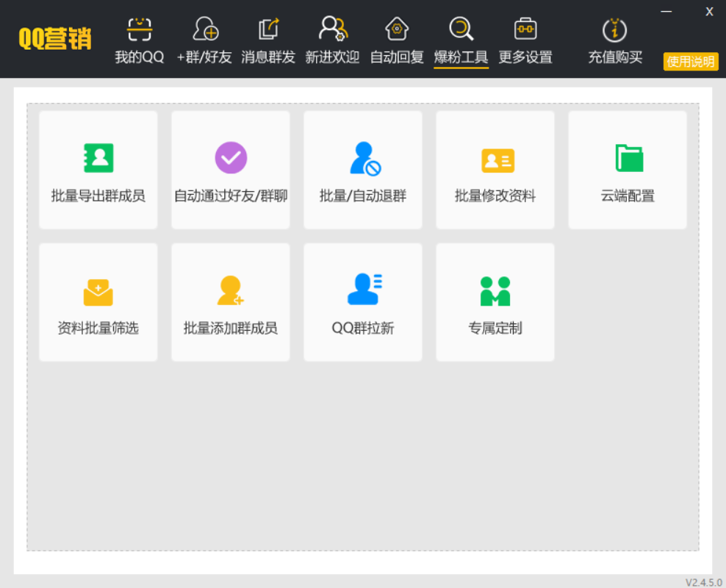The width and height of the screenshot is (726, 588).
Task: Select the 爆粉工具 magnifier icon
Action: pyautogui.click(x=461, y=29)
